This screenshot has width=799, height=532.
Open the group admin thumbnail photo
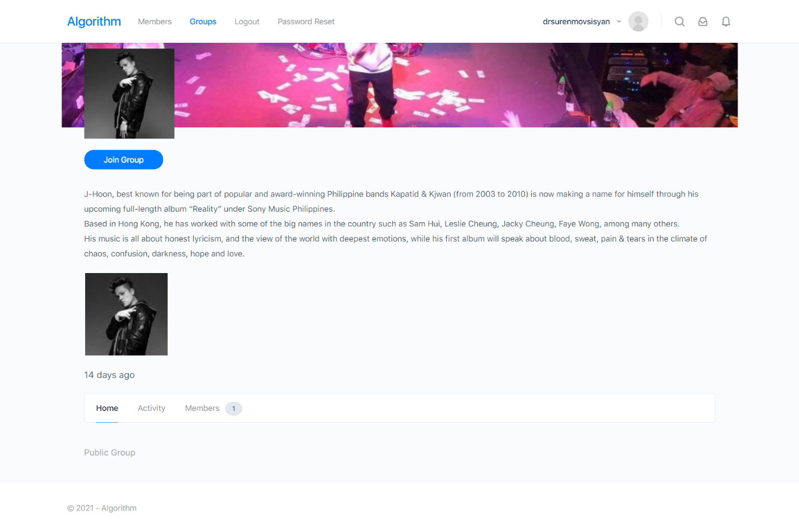(x=126, y=314)
